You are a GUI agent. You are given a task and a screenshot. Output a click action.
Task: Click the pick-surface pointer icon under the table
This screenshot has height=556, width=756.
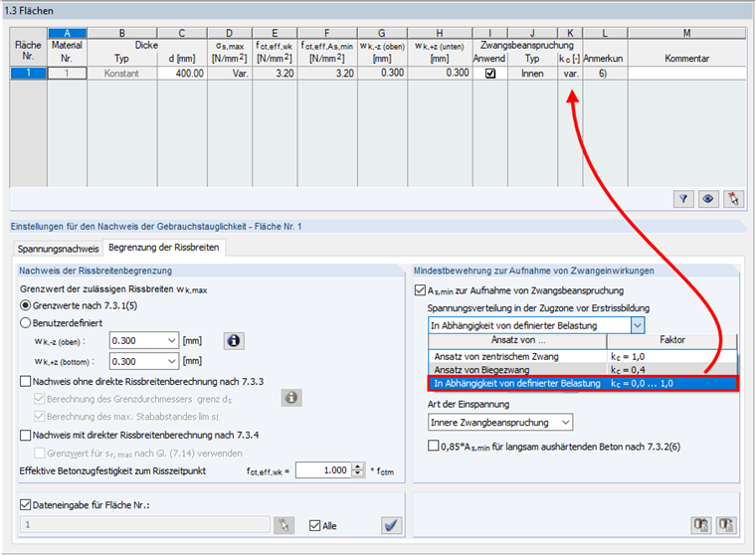pos(733,199)
